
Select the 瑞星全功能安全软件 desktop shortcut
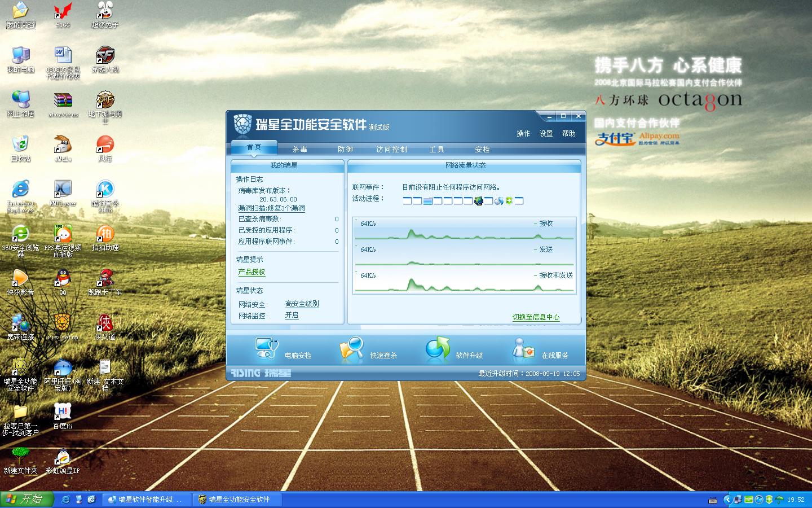(20, 375)
